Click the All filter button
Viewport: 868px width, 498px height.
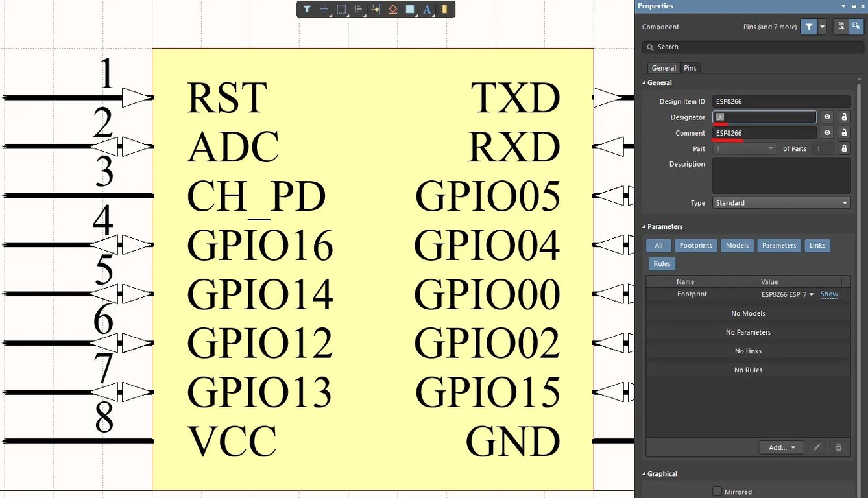[x=658, y=245]
